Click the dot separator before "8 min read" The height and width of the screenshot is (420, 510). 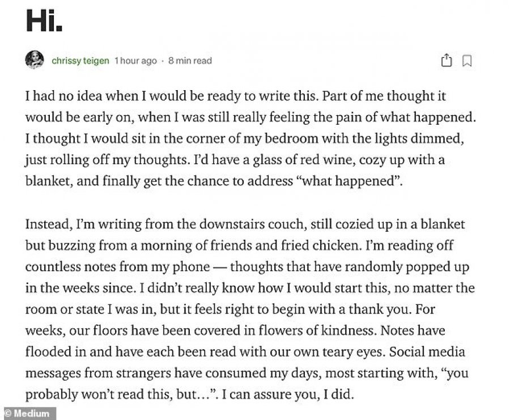163,61
